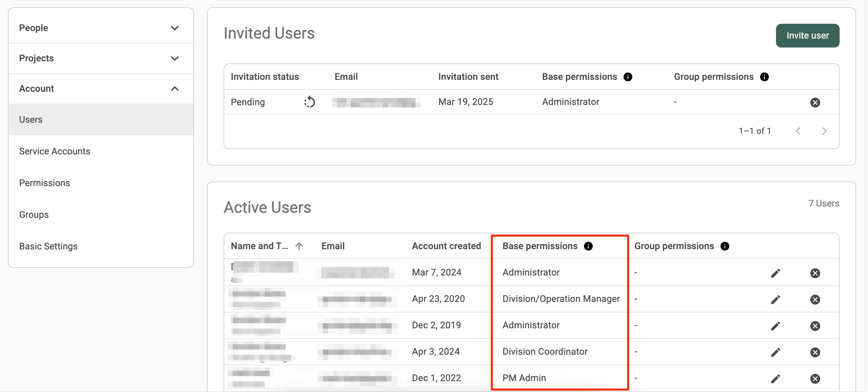Click Invitation sent column header
868x392 pixels.
pyautogui.click(x=468, y=77)
